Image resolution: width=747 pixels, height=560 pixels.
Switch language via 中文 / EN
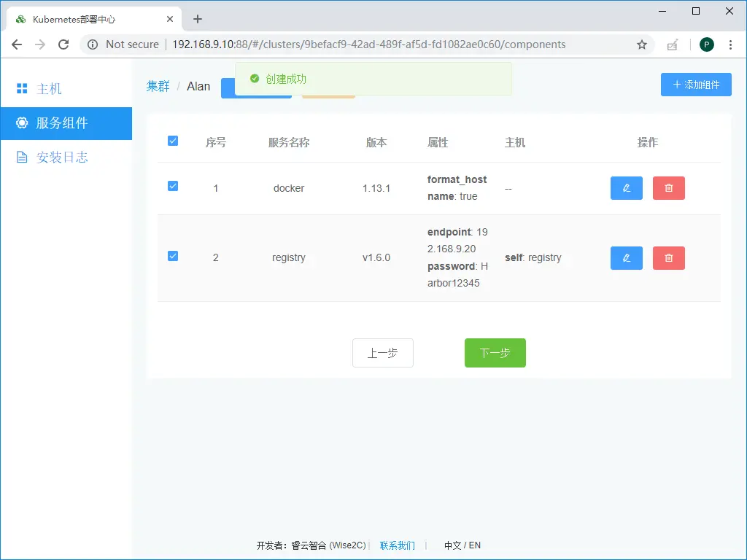coord(462,545)
